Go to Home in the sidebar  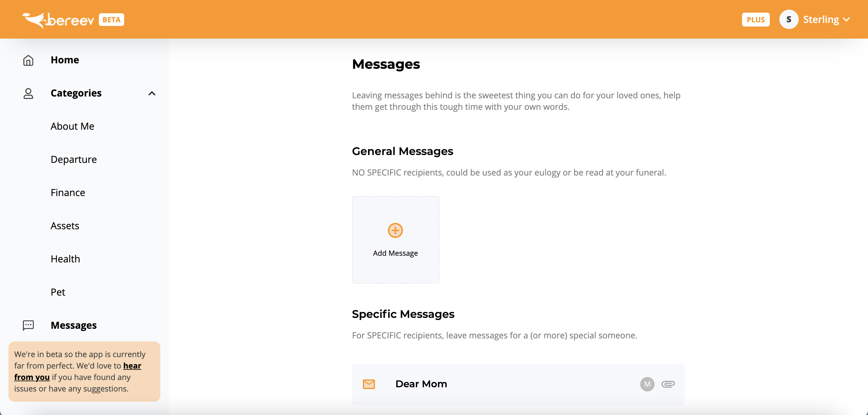click(x=65, y=60)
